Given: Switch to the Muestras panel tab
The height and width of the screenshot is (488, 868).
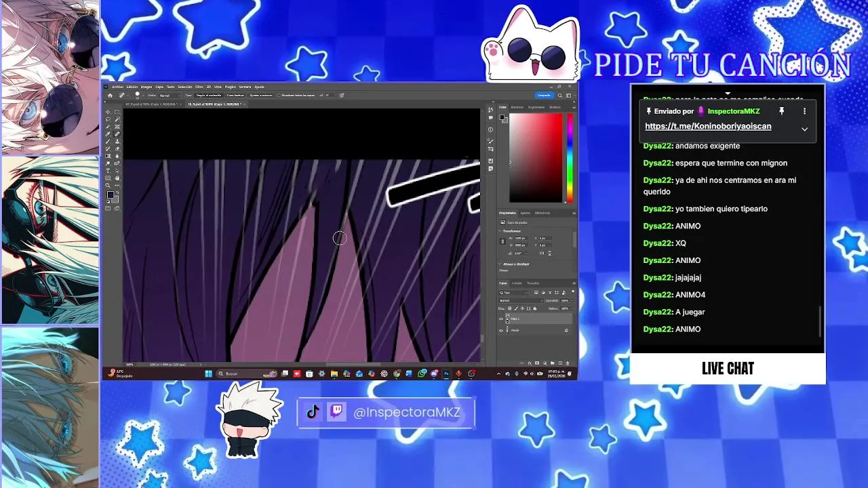Looking at the screenshot, I should (517, 107).
